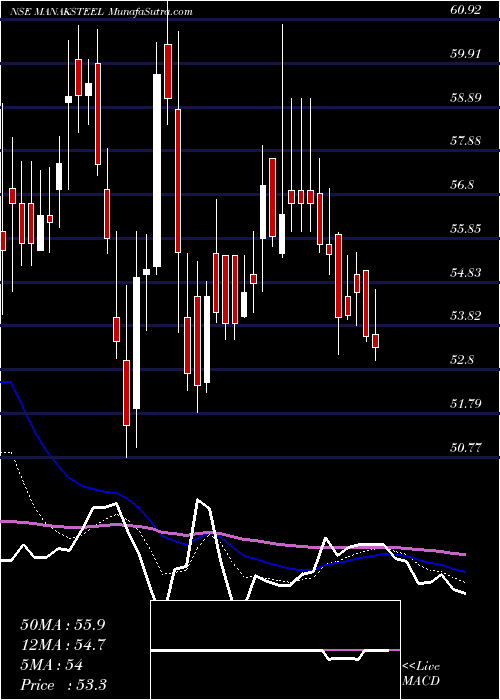The image size is (500, 700).
Task: Select the 59.91 price axis label
Action: tap(465, 54)
